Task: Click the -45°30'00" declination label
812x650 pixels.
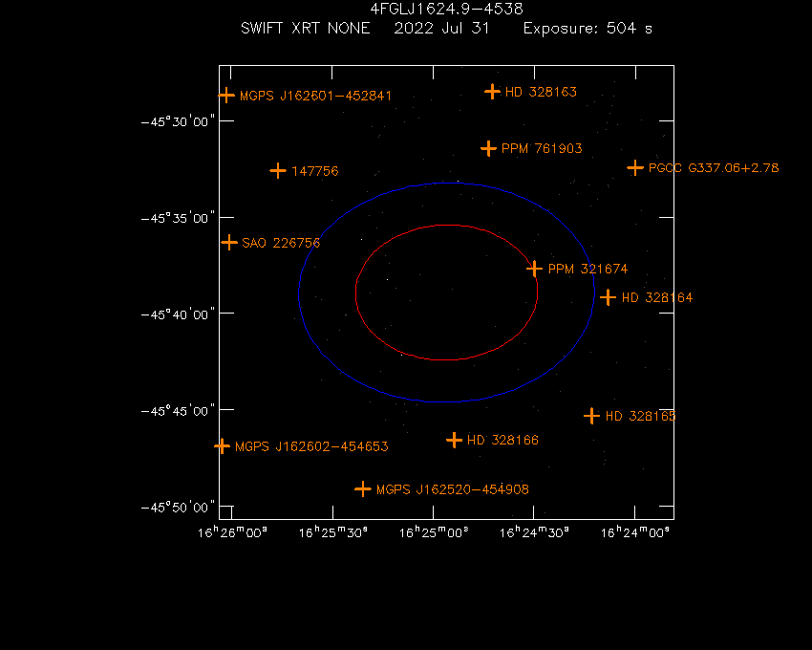Action: click(x=178, y=121)
